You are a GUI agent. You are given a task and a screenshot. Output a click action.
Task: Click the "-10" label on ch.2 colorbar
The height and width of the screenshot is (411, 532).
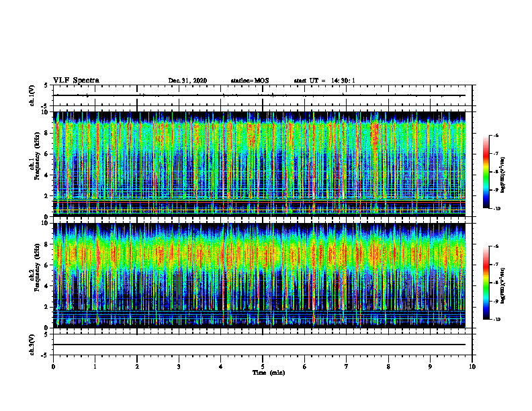point(497,320)
